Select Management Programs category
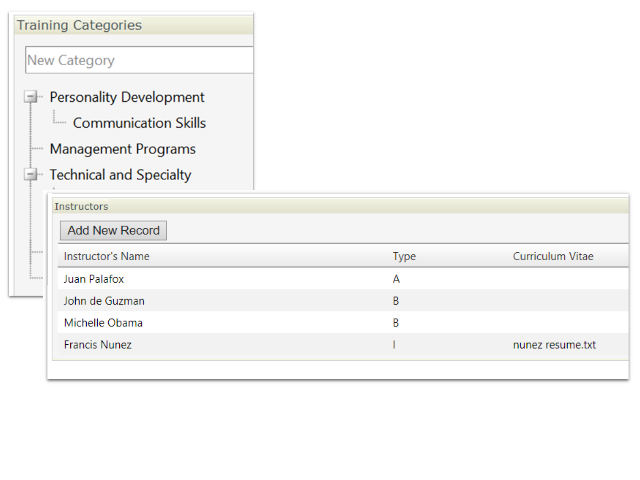The image size is (640, 480). click(122, 149)
